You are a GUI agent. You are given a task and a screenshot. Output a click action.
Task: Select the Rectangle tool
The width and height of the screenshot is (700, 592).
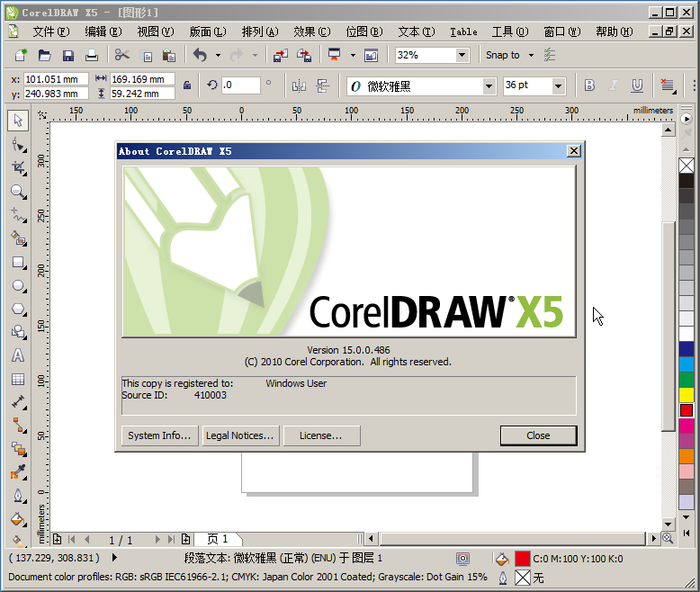pos(17,263)
